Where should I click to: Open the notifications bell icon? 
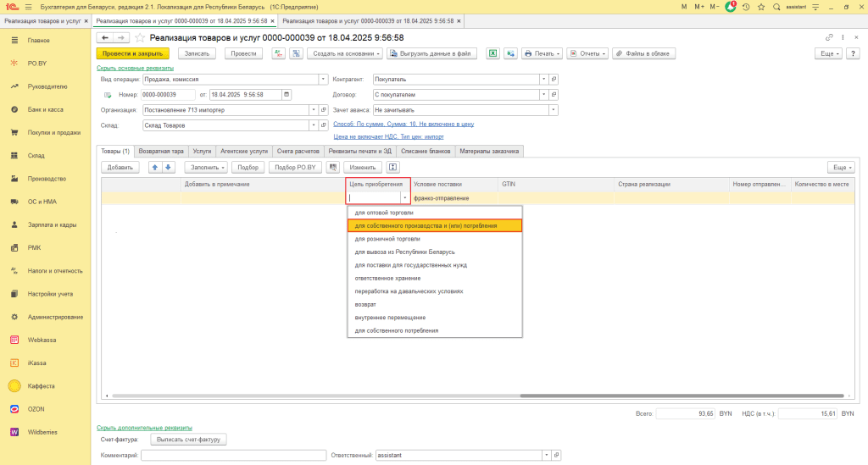731,7
